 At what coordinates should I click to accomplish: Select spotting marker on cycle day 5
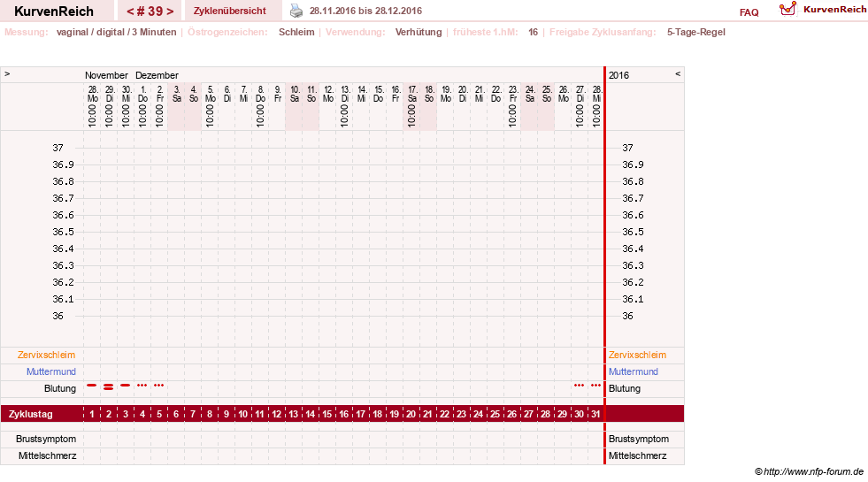pyautogui.click(x=159, y=385)
